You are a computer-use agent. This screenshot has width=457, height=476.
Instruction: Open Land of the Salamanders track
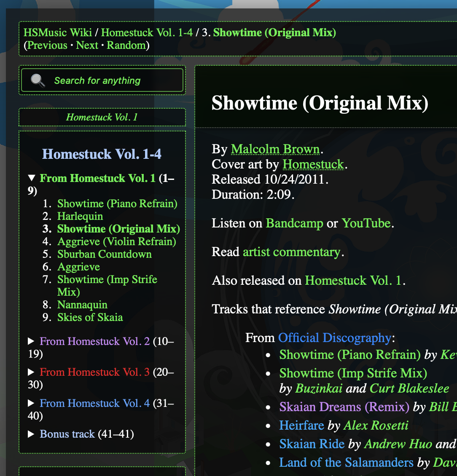coord(347,463)
